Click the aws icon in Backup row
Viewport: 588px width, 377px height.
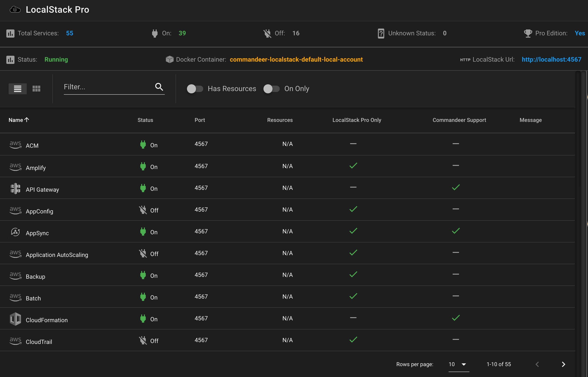(15, 275)
